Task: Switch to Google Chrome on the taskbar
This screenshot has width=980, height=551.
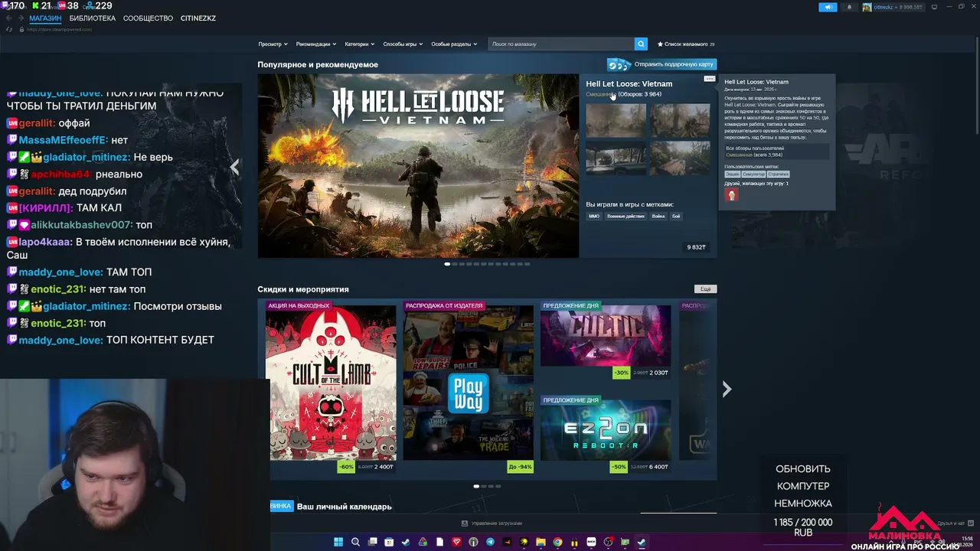Action: tap(557, 542)
